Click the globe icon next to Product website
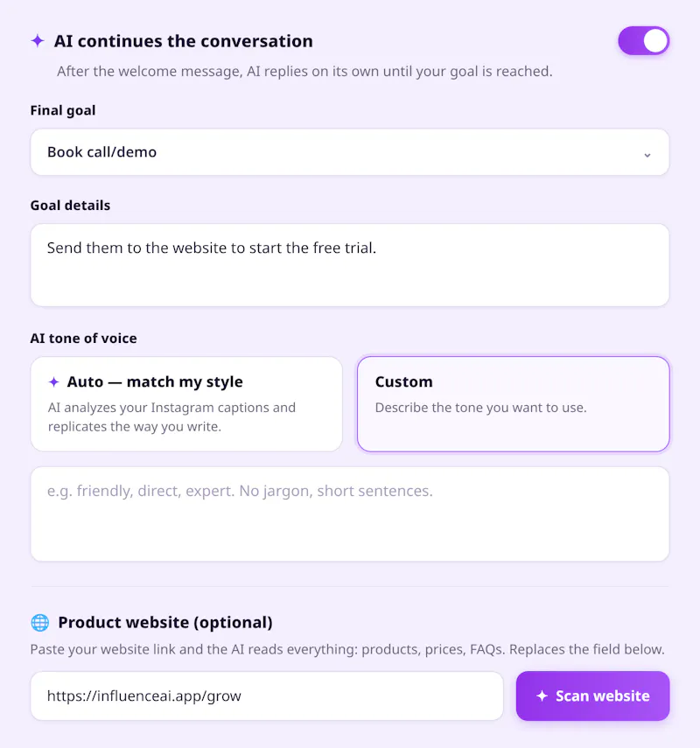This screenshot has width=700, height=748. tap(40, 623)
